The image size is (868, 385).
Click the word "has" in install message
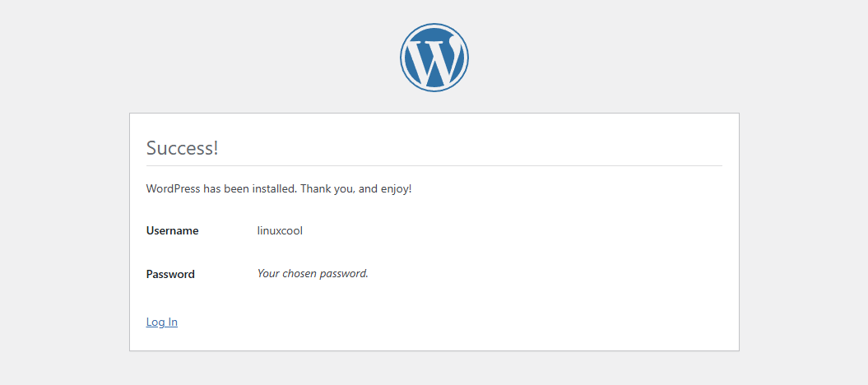(211, 189)
